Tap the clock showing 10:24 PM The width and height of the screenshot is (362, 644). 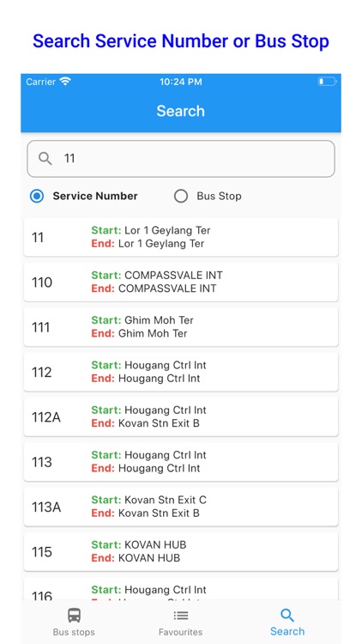[181, 82]
